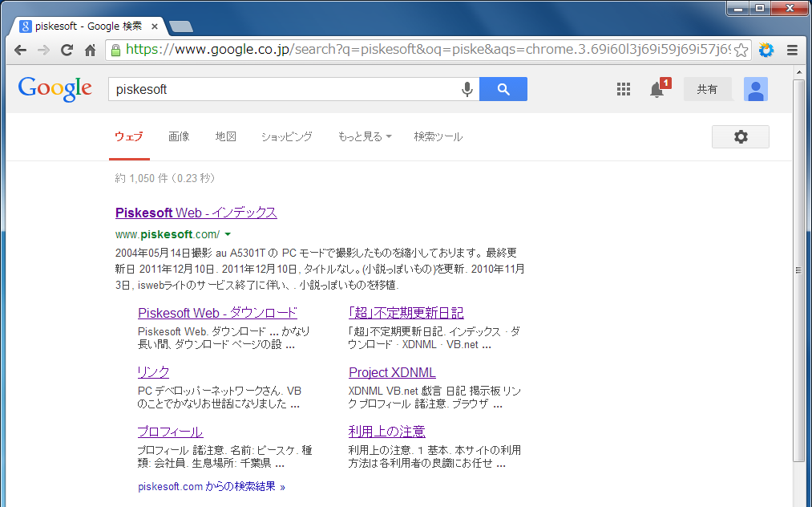Expand the もっと見る dropdown
812x507 pixels.
pyautogui.click(x=365, y=137)
